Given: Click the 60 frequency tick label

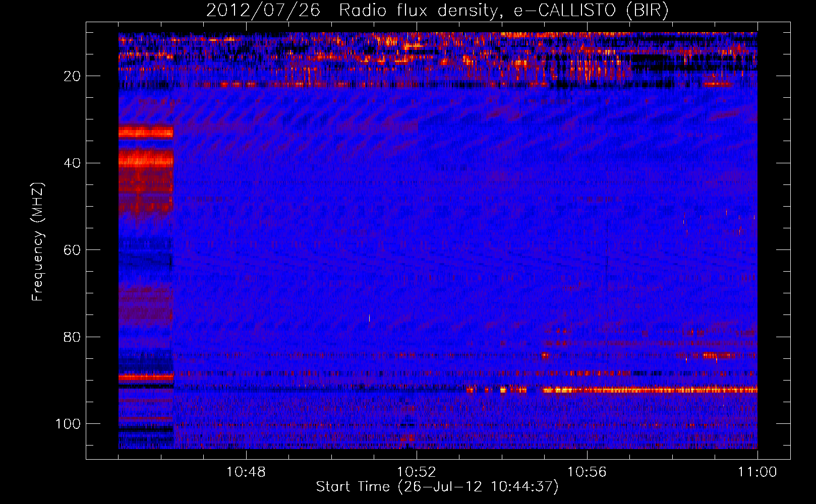Looking at the screenshot, I should point(72,250).
